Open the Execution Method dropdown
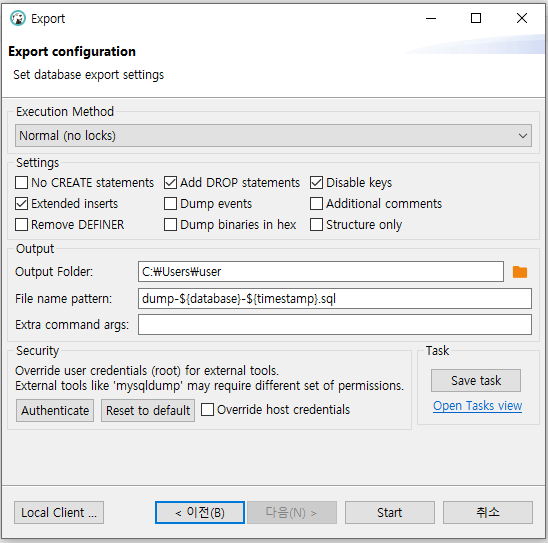Image resolution: width=548 pixels, height=543 pixels. pyautogui.click(x=273, y=136)
